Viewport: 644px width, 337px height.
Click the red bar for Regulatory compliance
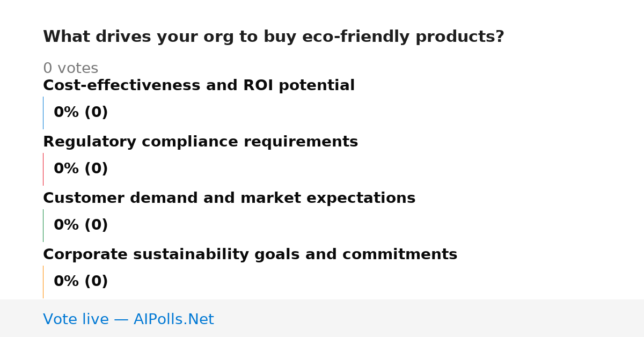coord(43,169)
